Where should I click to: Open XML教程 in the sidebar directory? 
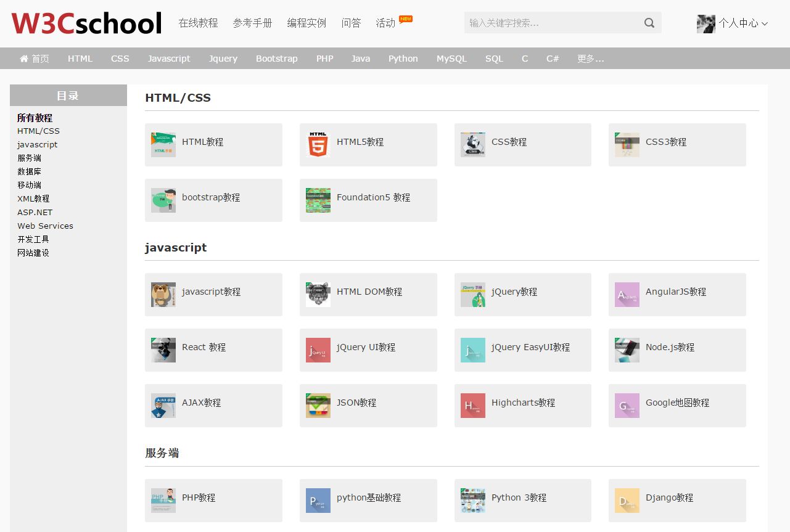click(33, 198)
